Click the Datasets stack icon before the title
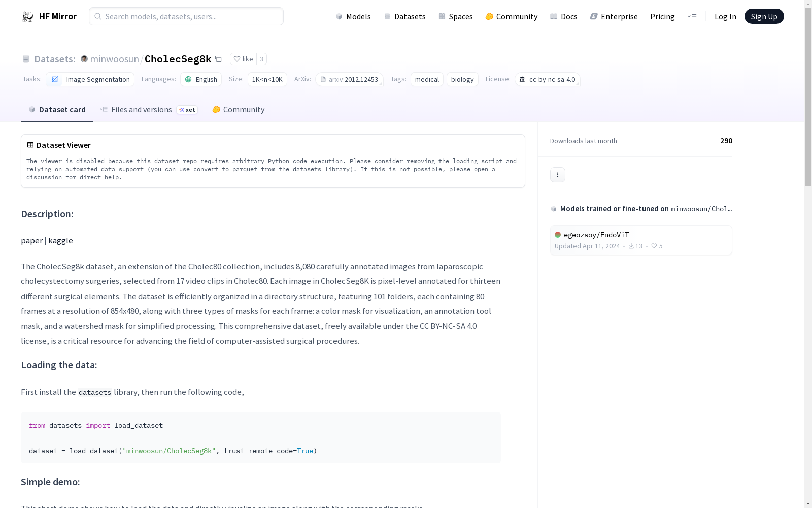Viewport: 812px width, 508px height. (26, 59)
